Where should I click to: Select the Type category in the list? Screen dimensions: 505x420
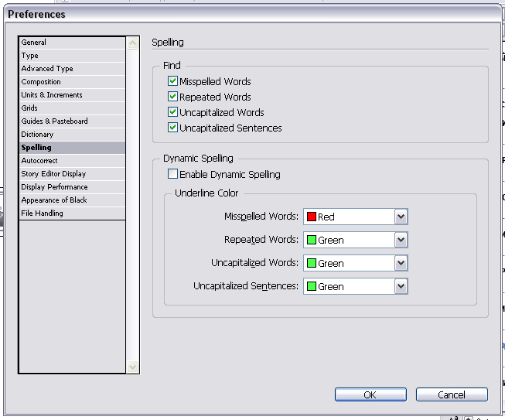(72, 56)
